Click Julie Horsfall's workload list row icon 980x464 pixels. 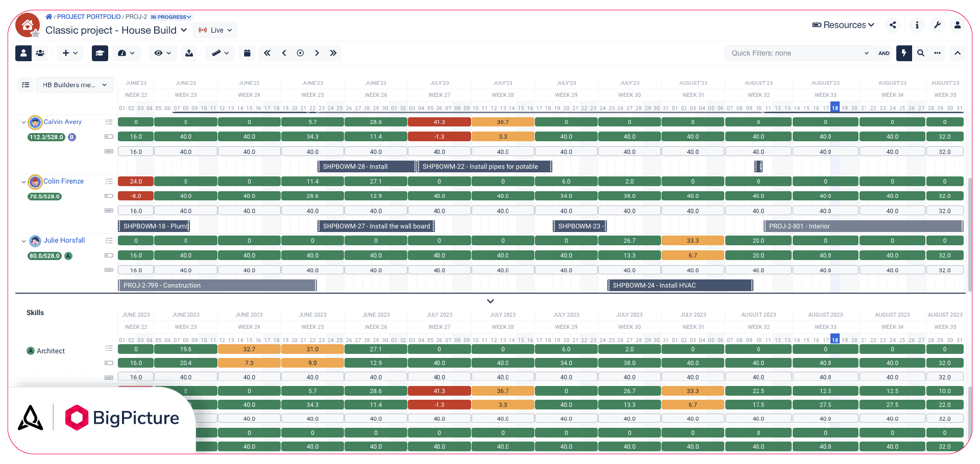[x=109, y=240]
